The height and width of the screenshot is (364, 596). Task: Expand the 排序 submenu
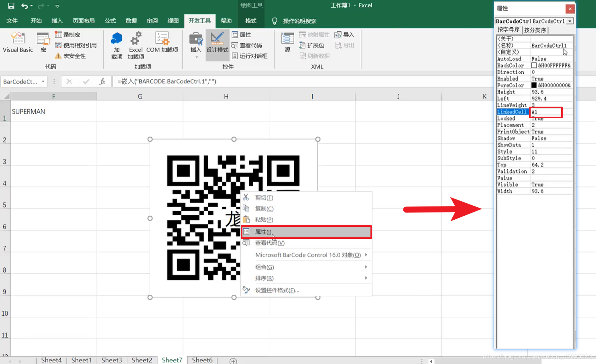point(306,278)
